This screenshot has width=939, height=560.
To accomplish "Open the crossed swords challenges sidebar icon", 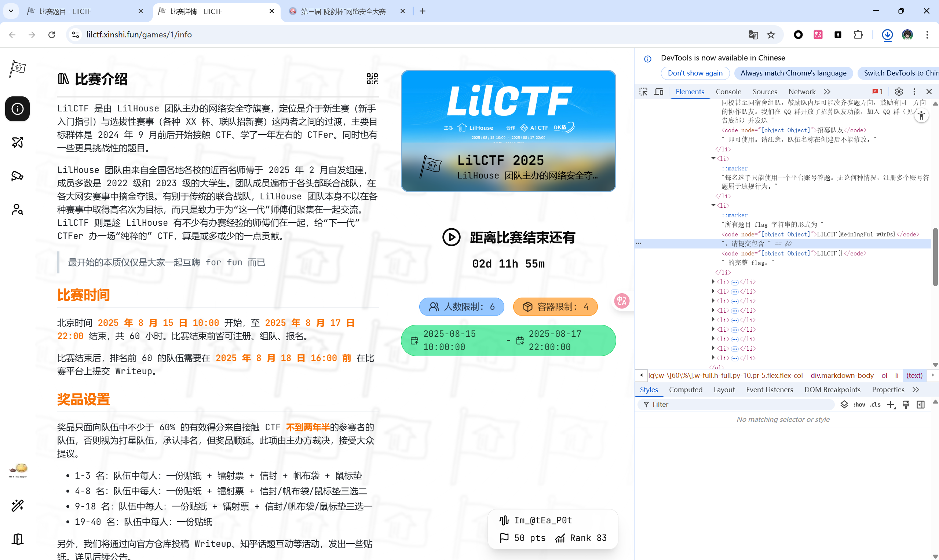I will (17, 142).
